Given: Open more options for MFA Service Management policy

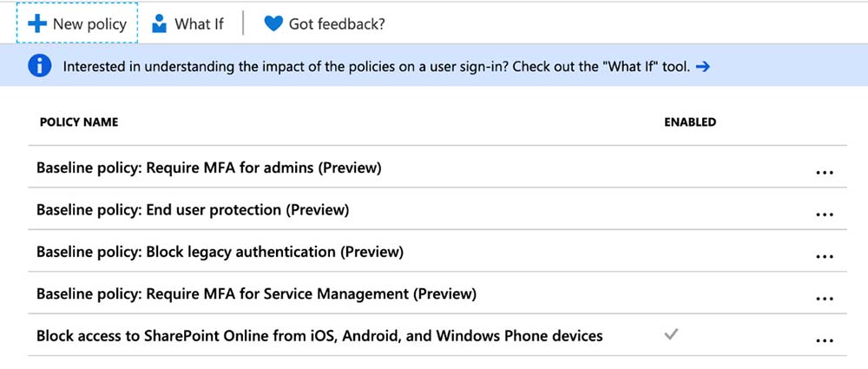Looking at the screenshot, I should (825, 299).
